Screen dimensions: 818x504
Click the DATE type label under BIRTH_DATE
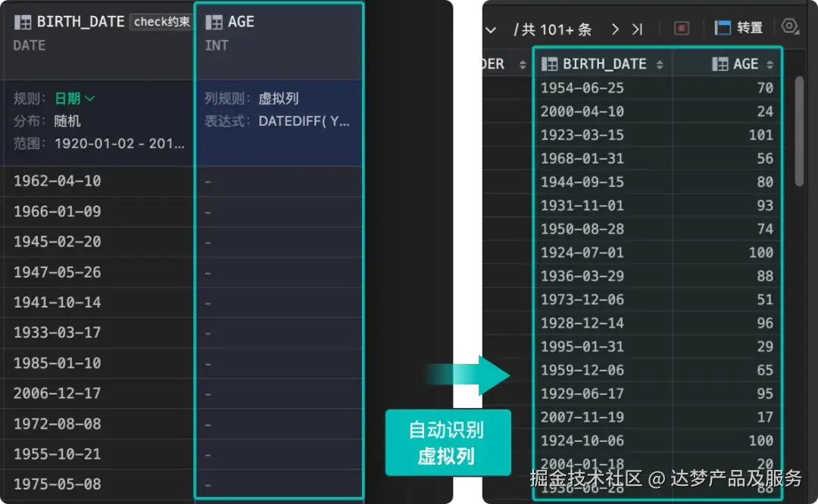(30, 46)
